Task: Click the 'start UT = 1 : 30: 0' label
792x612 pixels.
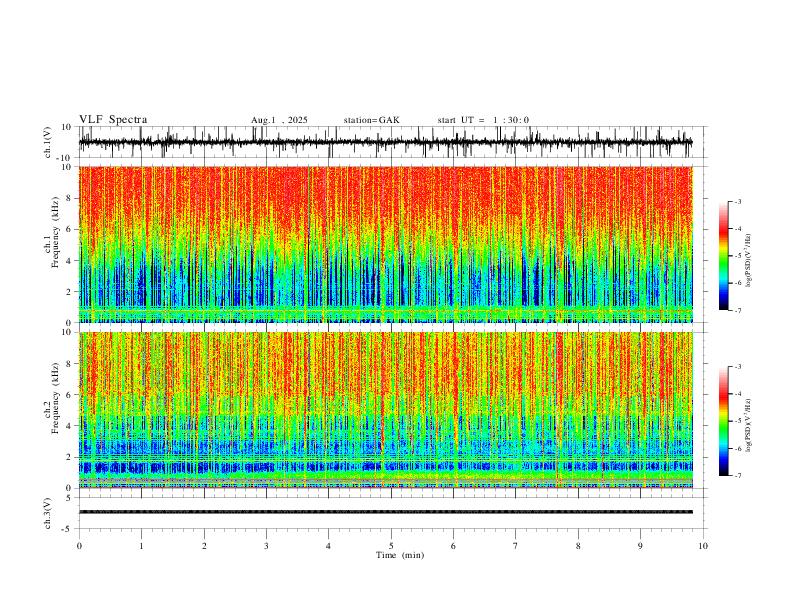Action: click(x=483, y=120)
